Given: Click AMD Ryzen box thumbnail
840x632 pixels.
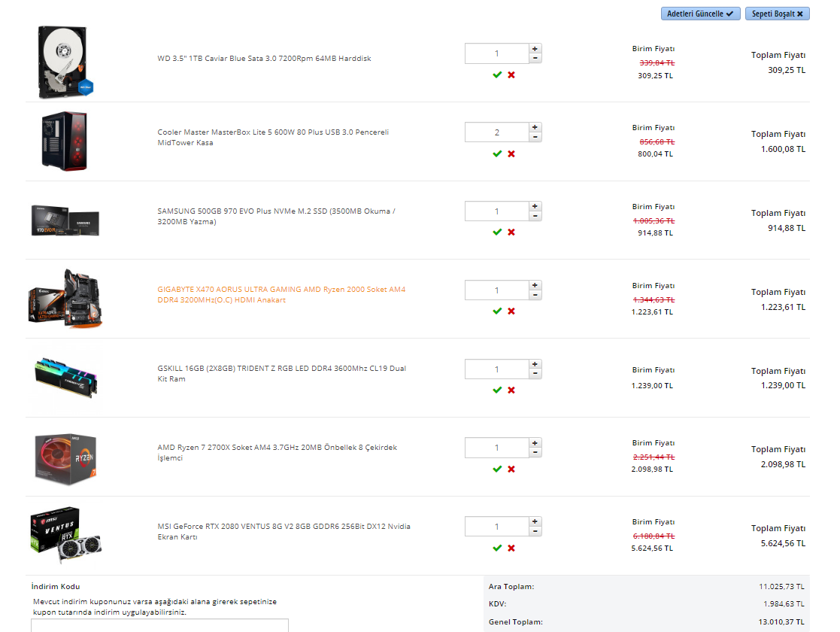Looking at the screenshot, I should point(65,459).
